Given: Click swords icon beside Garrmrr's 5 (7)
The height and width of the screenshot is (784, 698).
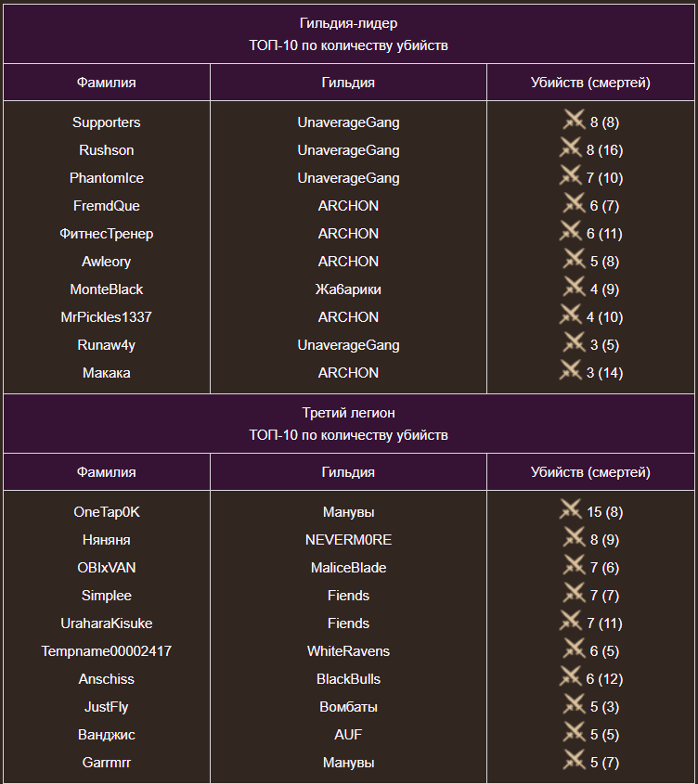Looking at the screenshot, I should 574,760.
